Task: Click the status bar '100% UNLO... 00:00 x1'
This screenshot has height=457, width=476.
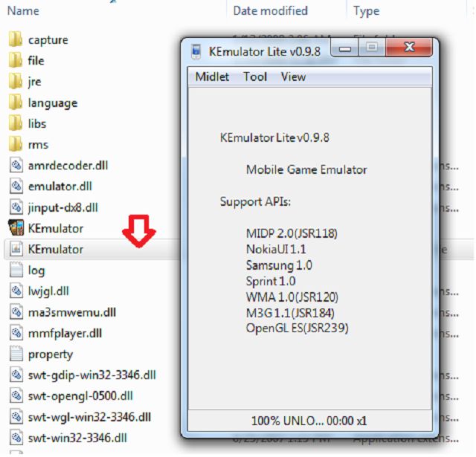Action: tap(309, 421)
